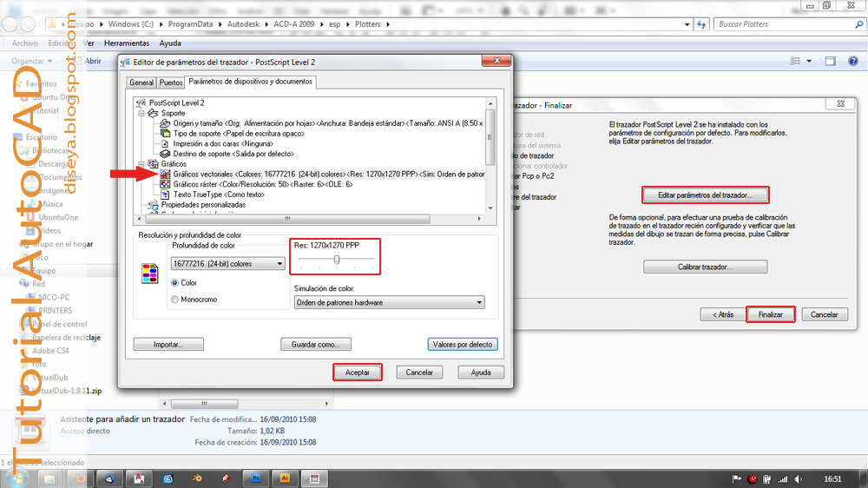
Task: Open Blender from the taskbar
Action: click(197, 478)
